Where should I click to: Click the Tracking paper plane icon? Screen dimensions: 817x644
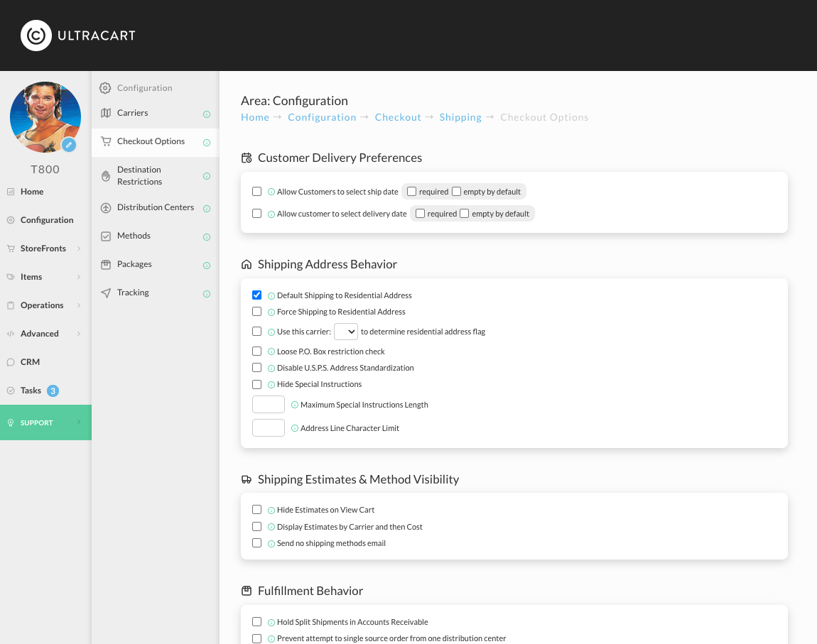pyautogui.click(x=106, y=293)
